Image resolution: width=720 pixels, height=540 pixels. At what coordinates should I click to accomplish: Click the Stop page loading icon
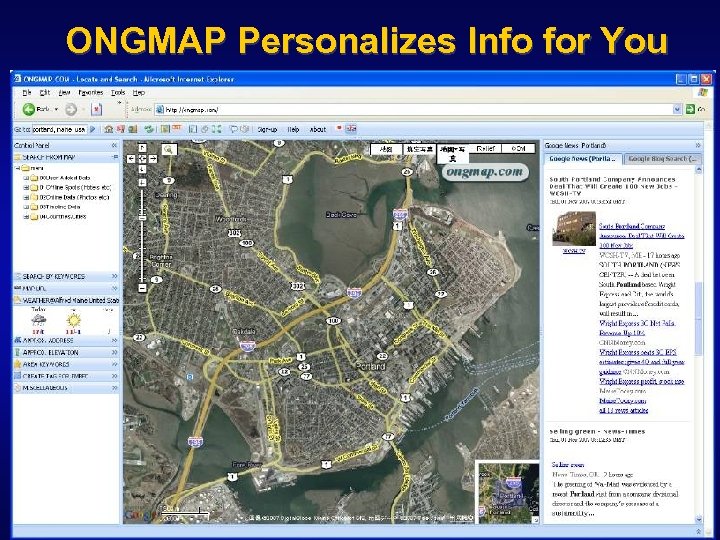96,109
